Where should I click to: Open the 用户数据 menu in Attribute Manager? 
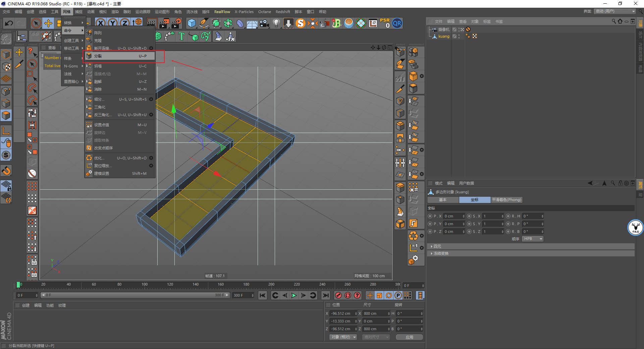[x=467, y=183]
